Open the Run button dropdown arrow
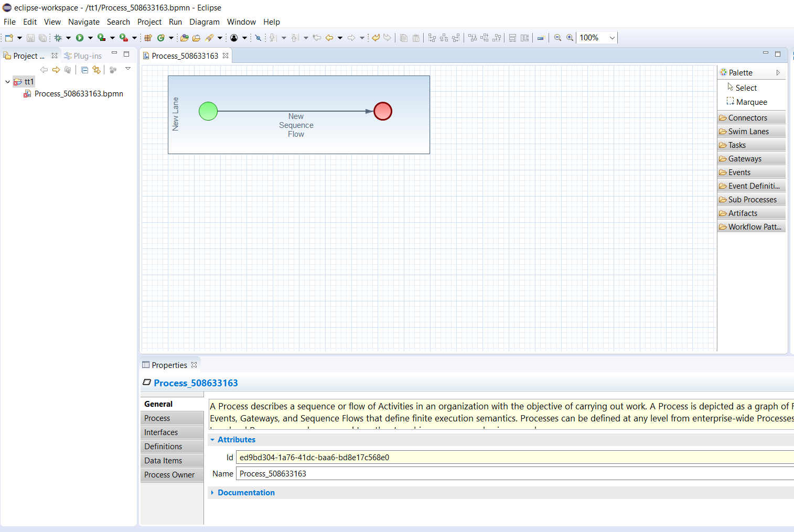This screenshot has width=794, height=532. [90, 38]
